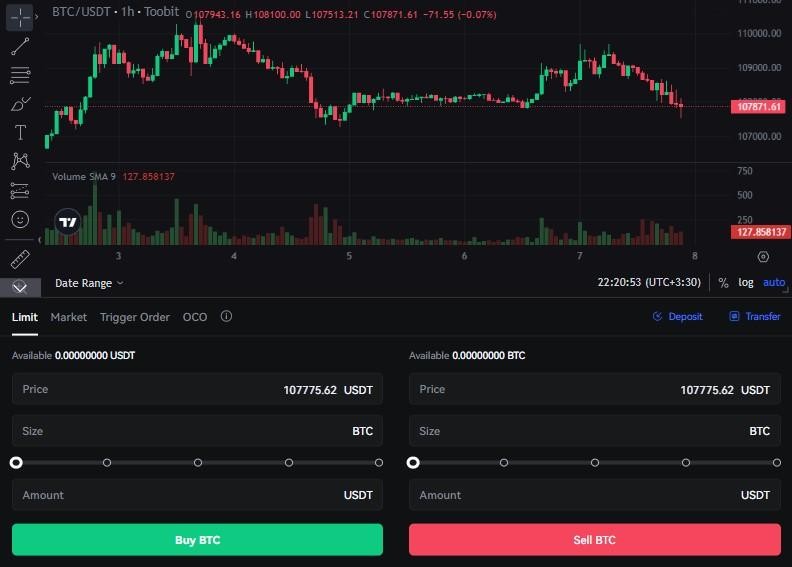
Task: Toggle auto scale on price axis
Action: click(774, 283)
